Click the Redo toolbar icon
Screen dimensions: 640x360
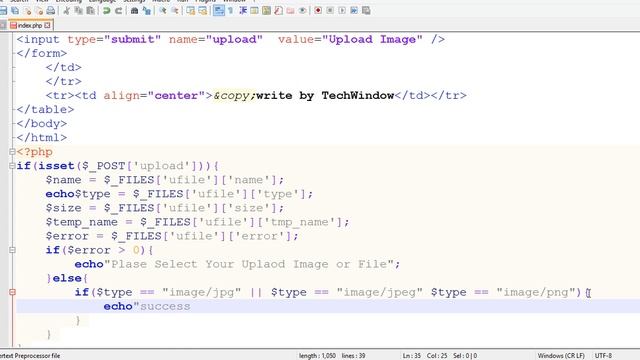click(x=119, y=11)
